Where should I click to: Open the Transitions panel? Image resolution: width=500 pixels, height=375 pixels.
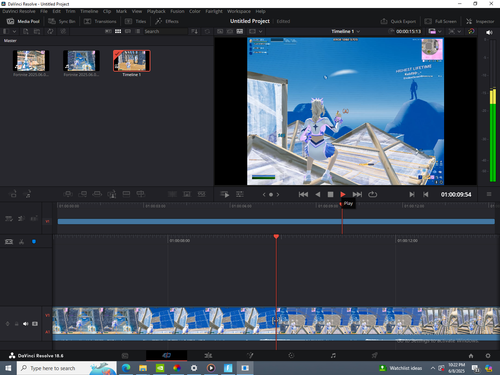click(x=100, y=21)
